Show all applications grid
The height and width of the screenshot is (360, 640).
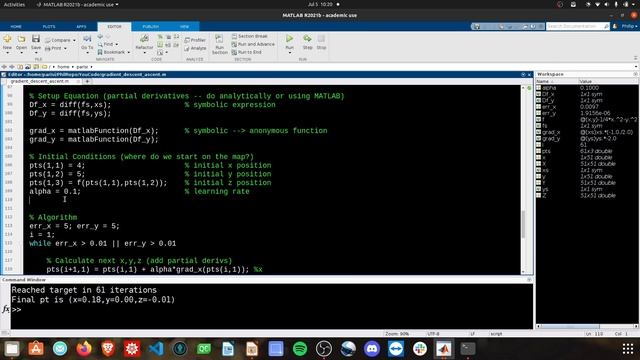click(x=628, y=349)
